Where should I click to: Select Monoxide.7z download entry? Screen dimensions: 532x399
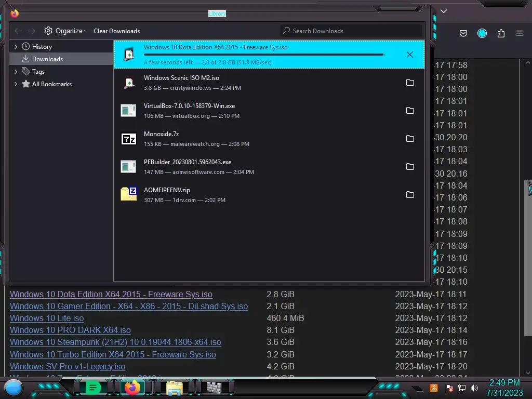tap(269, 139)
